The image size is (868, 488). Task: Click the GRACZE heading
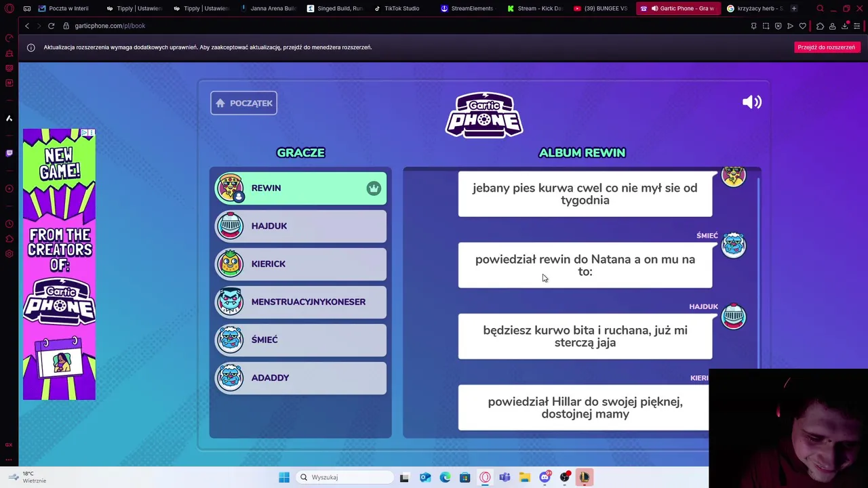click(300, 152)
